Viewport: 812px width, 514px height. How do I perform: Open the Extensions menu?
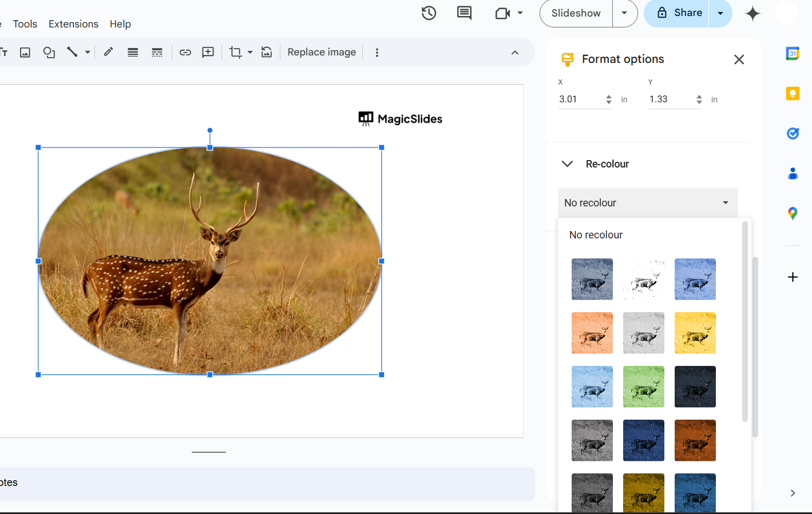(73, 24)
